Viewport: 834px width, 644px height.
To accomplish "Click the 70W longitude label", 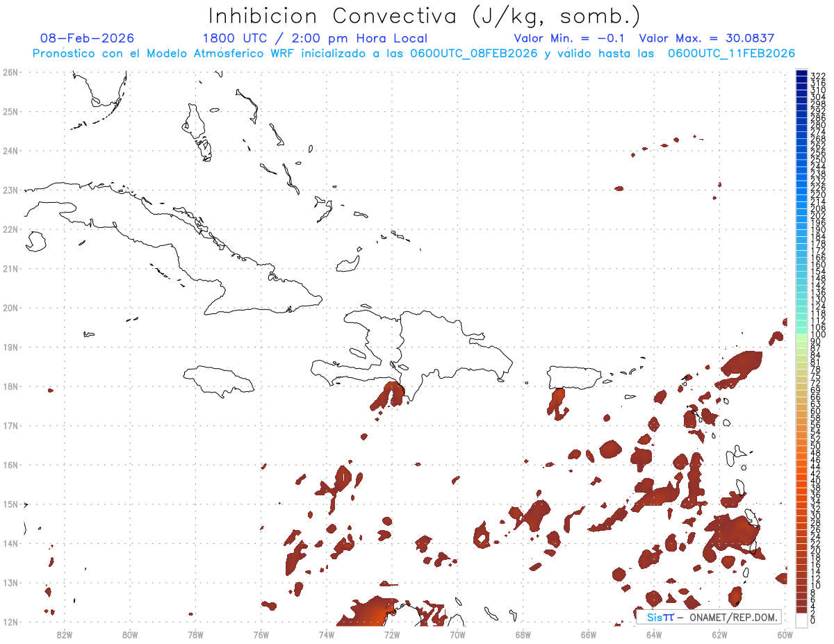I will click(x=457, y=634).
